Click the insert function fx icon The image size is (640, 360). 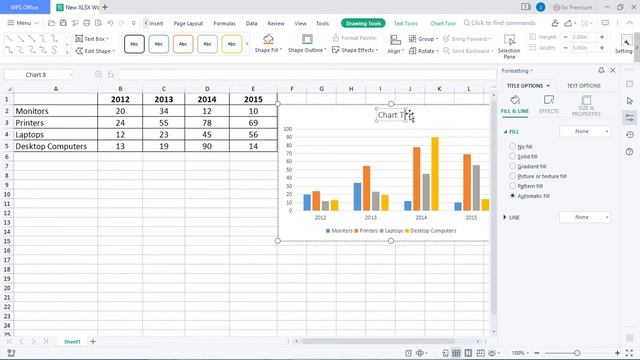pyautogui.click(x=111, y=74)
